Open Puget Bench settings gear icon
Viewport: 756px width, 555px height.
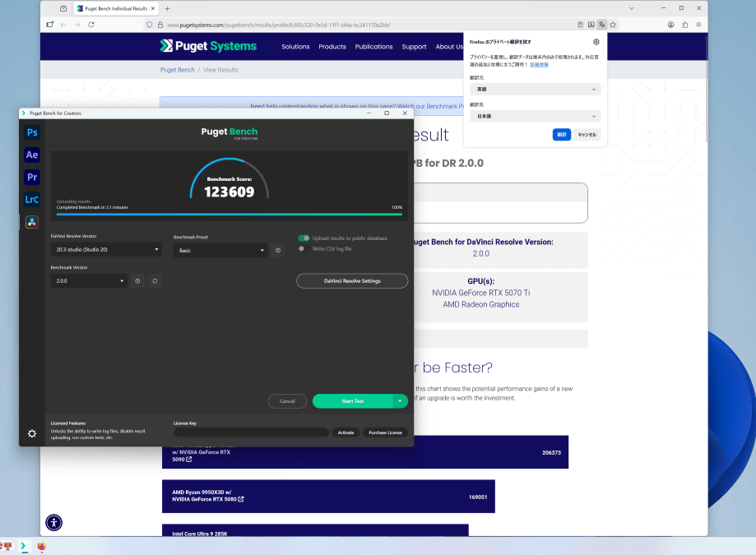(x=32, y=433)
